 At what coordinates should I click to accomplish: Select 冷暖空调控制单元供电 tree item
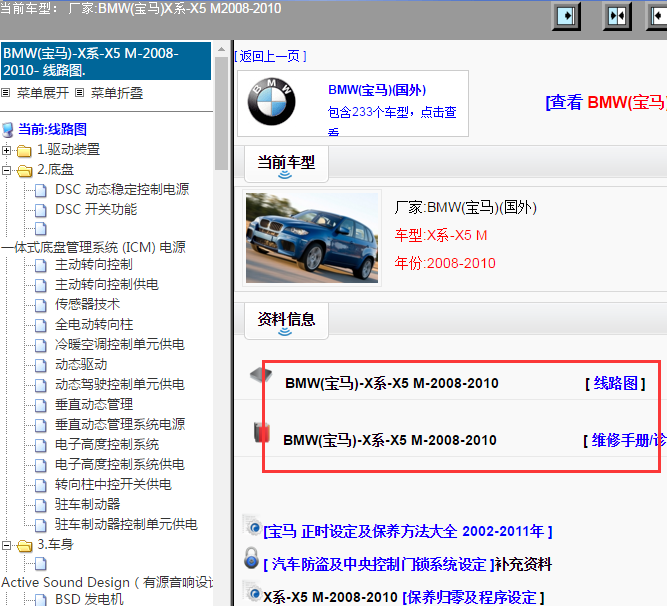click(x=120, y=345)
